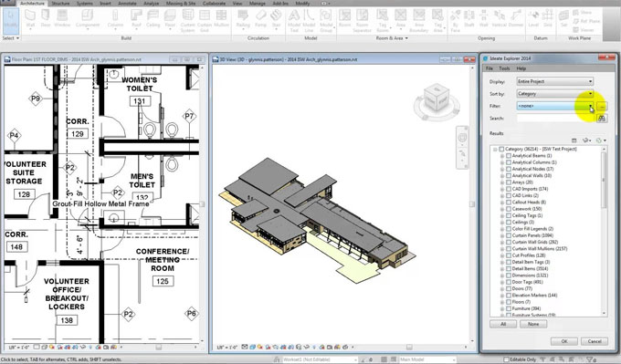Image resolution: width=621 pixels, height=364 pixels.
Task: Click OK in Ideate Explorer
Action: [564, 341]
